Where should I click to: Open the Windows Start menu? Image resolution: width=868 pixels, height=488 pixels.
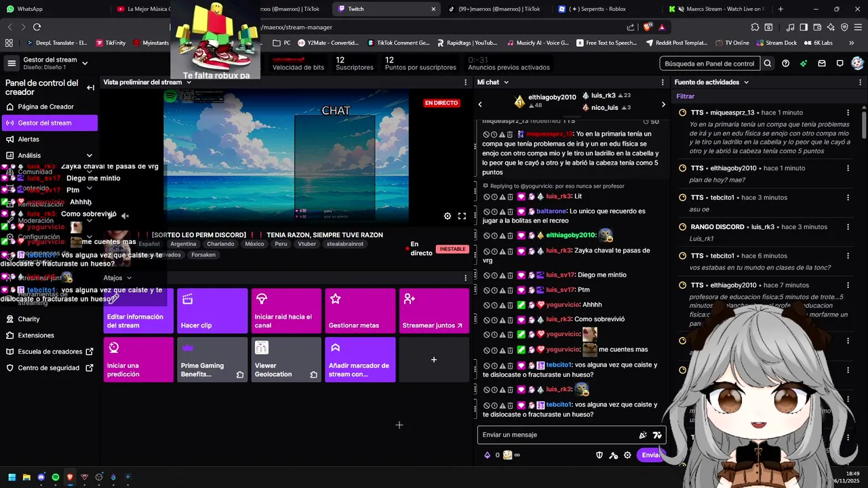pyautogui.click(x=12, y=477)
